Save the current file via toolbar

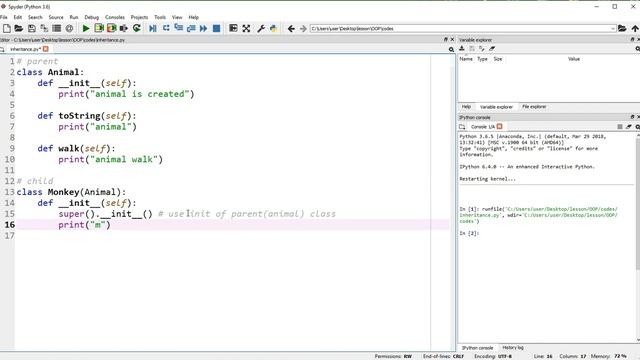pyautogui.click(x=32, y=28)
